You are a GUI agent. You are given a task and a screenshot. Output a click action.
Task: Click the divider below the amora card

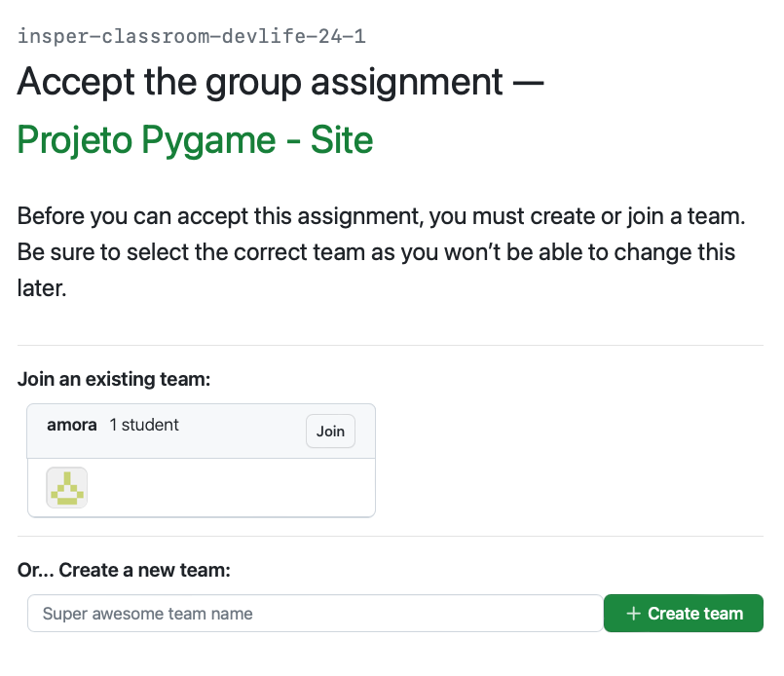(x=390, y=536)
